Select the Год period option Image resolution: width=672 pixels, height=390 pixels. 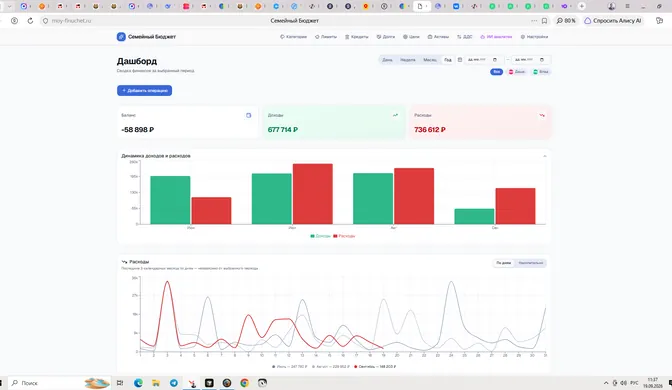(448, 60)
